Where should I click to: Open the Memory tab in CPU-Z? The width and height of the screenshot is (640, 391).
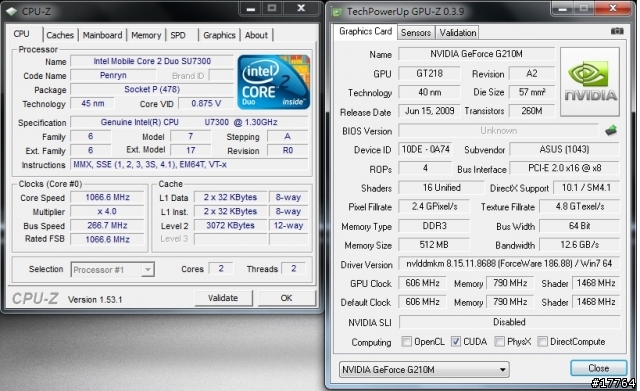pyautogui.click(x=146, y=35)
